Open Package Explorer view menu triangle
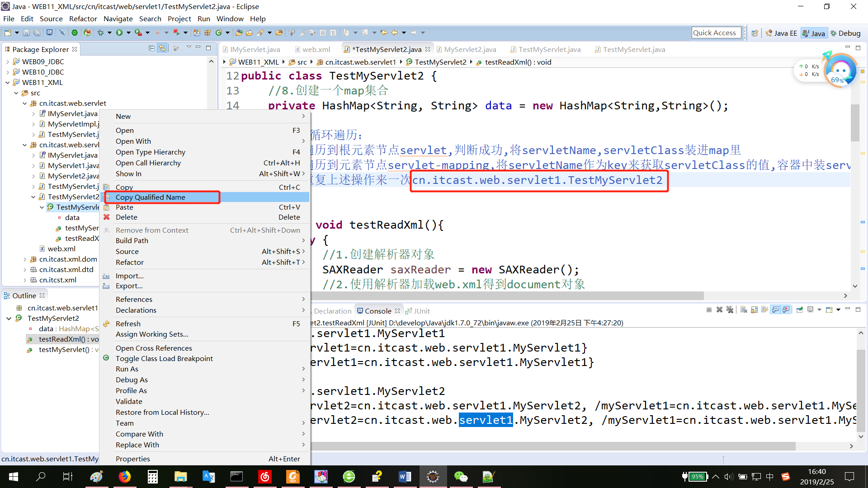868x488 pixels. (x=189, y=47)
